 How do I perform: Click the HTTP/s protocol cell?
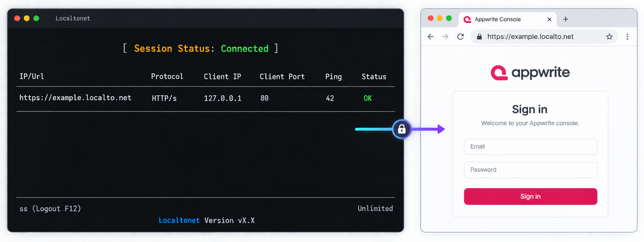[164, 98]
